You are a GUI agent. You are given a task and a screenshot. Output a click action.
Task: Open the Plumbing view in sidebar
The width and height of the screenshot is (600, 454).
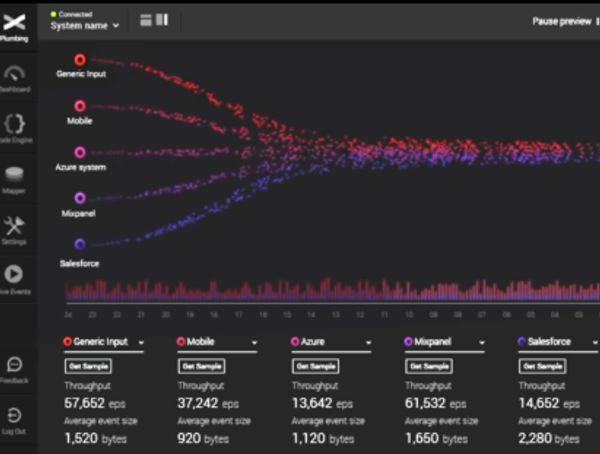[x=15, y=25]
